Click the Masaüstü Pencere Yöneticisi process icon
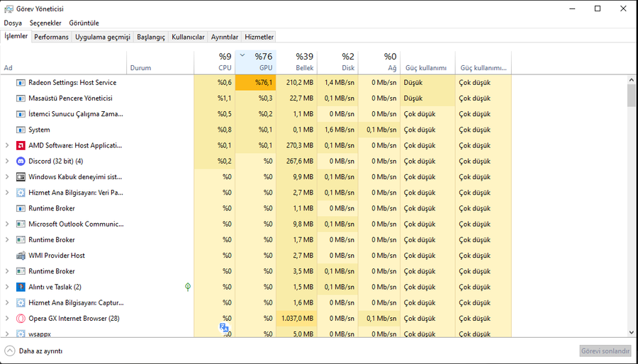 (21, 98)
